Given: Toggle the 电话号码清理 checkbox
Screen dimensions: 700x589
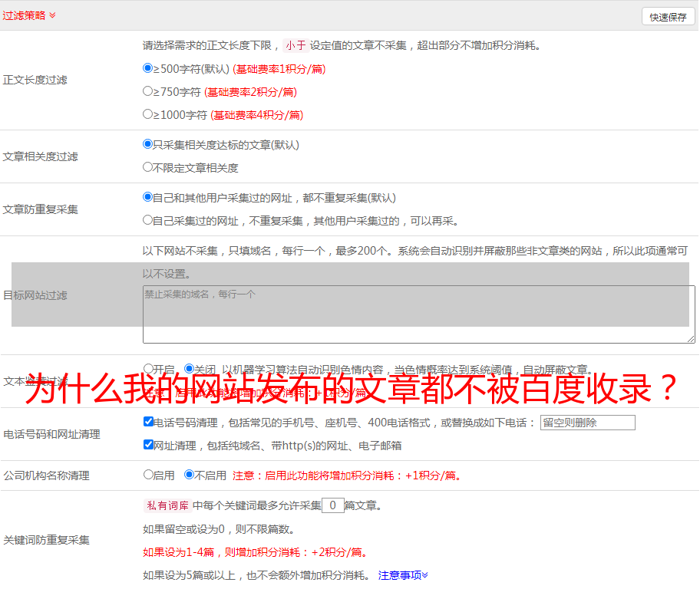Looking at the screenshot, I should coord(148,422).
